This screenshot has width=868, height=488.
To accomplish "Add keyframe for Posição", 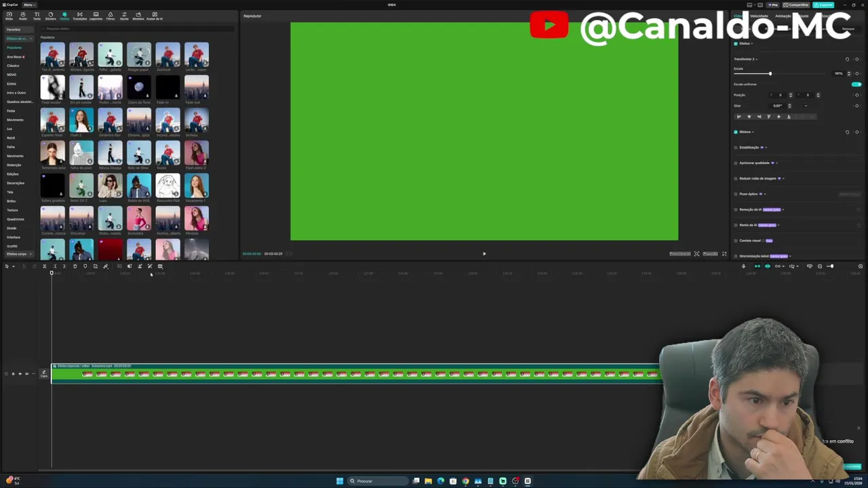I will (x=857, y=95).
